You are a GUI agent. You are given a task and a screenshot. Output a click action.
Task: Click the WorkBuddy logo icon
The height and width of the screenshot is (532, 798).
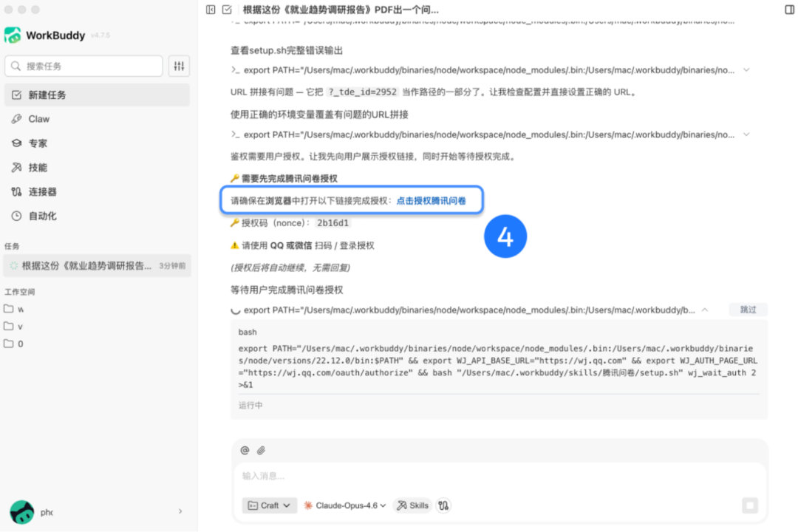click(13, 35)
